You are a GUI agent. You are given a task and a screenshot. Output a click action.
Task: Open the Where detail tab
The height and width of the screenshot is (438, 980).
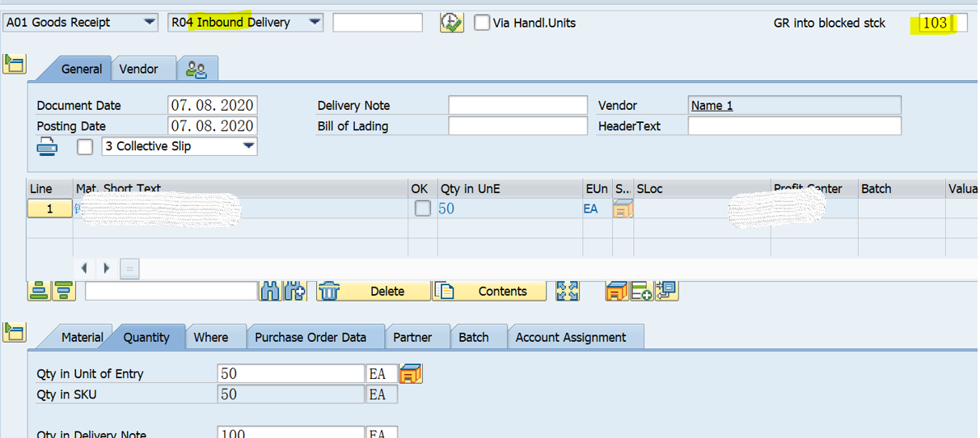click(x=210, y=337)
